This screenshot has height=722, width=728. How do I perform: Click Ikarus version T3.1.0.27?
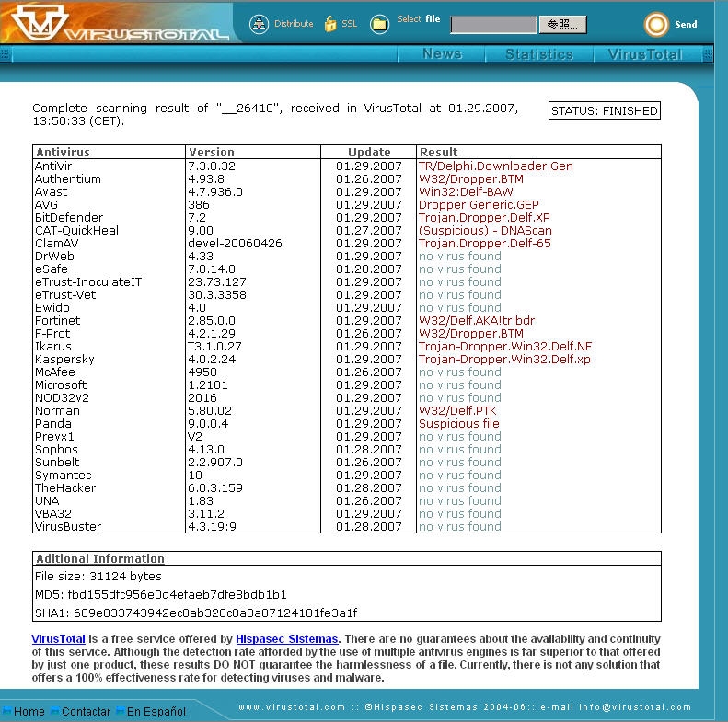point(214,347)
